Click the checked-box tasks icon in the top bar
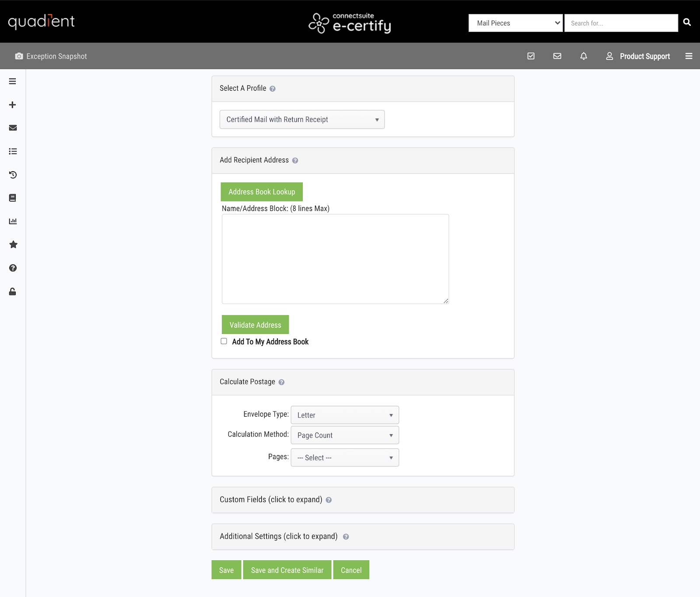Image resolution: width=700 pixels, height=597 pixels. coord(531,56)
